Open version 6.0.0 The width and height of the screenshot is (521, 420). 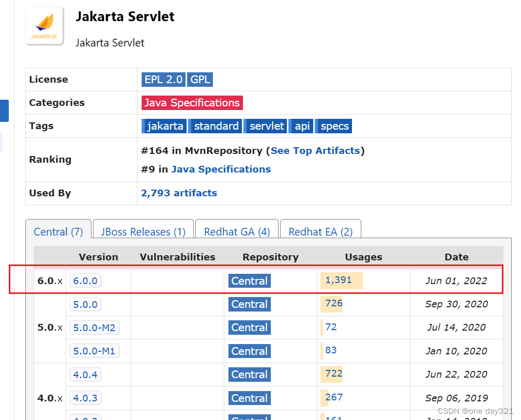85,281
